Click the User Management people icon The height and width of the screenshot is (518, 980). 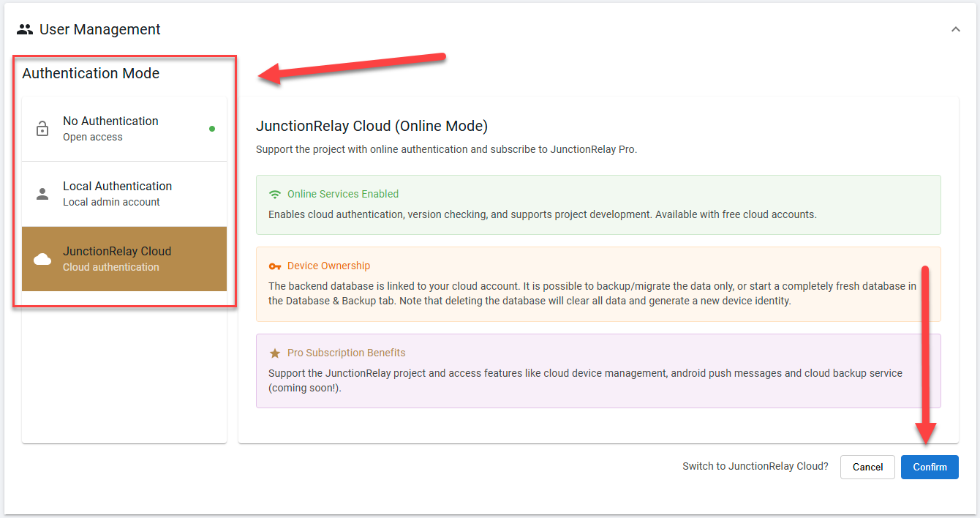[x=25, y=30]
